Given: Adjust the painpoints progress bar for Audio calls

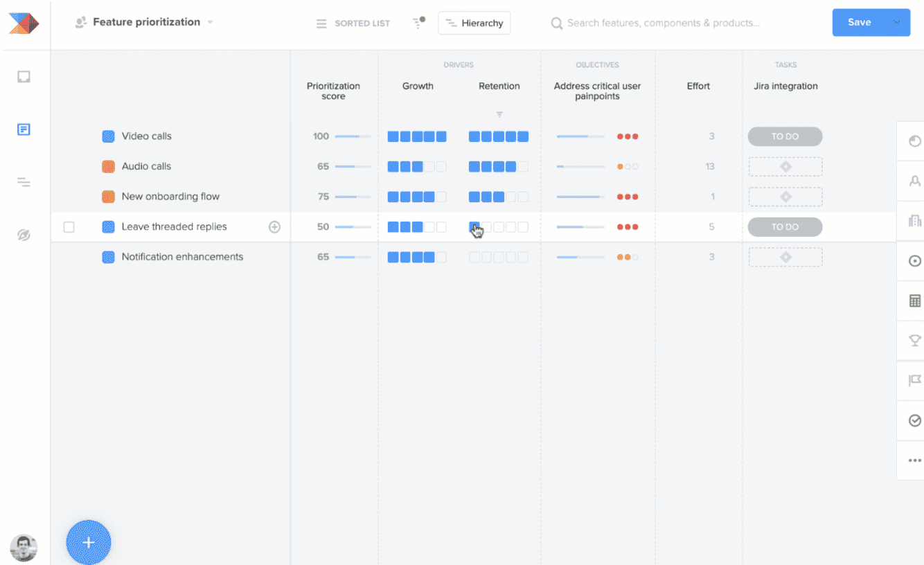Looking at the screenshot, I should [580, 166].
